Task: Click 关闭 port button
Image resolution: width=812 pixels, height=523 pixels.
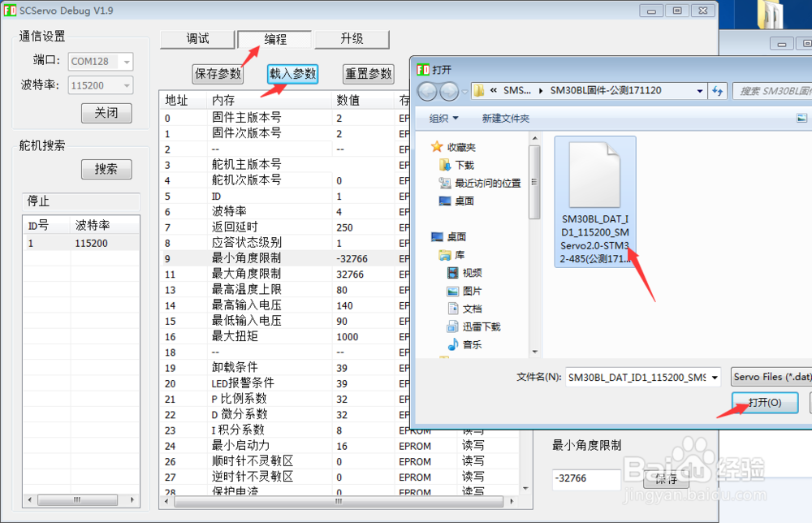Action: click(x=106, y=113)
